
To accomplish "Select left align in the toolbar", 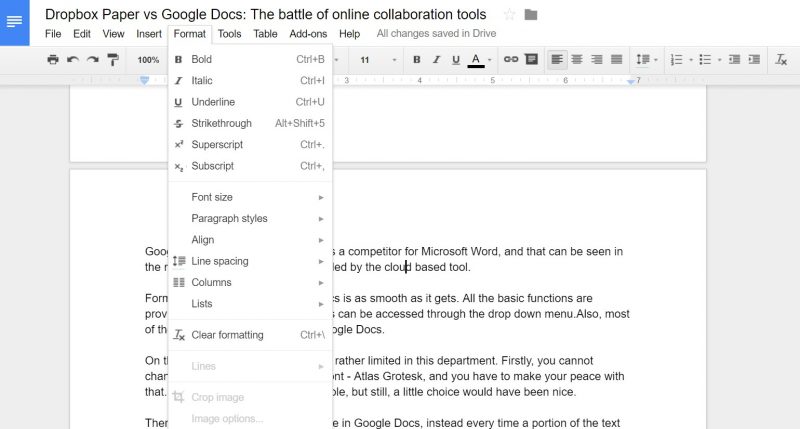I will click(x=557, y=60).
